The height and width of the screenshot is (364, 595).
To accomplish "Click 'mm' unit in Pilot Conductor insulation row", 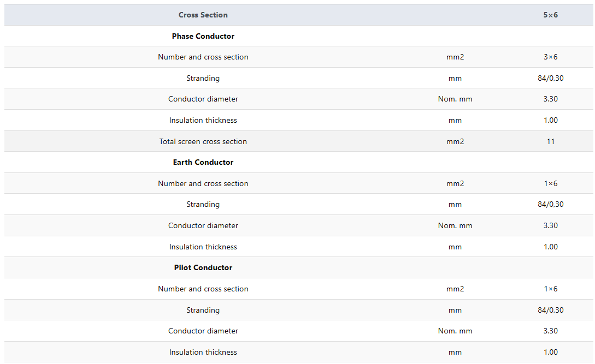I will 455,353.
